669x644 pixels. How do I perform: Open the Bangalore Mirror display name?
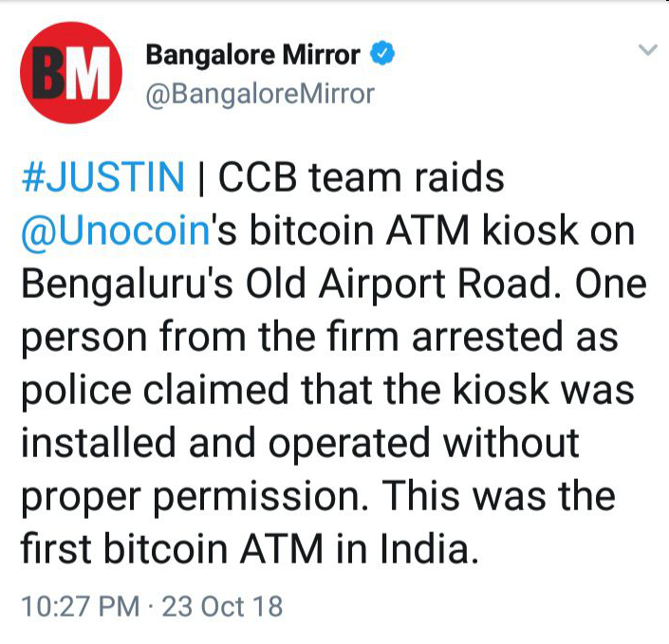tap(253, 55)
